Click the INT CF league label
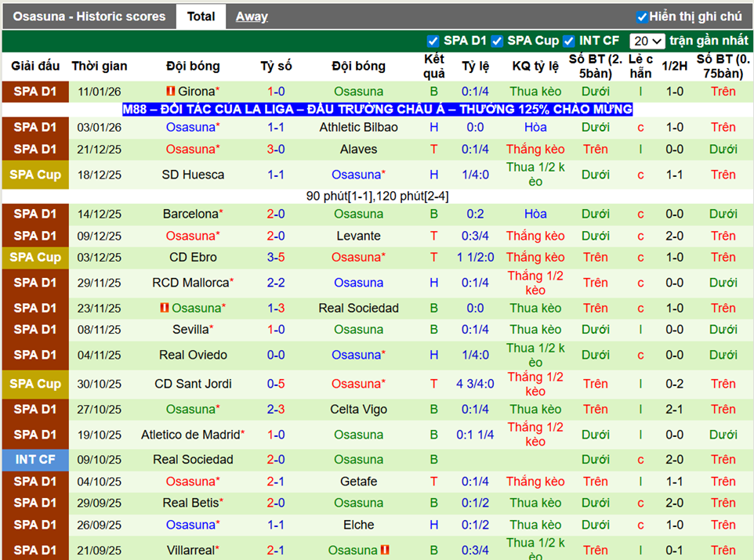The image size is (754, 560). [35, 460]
